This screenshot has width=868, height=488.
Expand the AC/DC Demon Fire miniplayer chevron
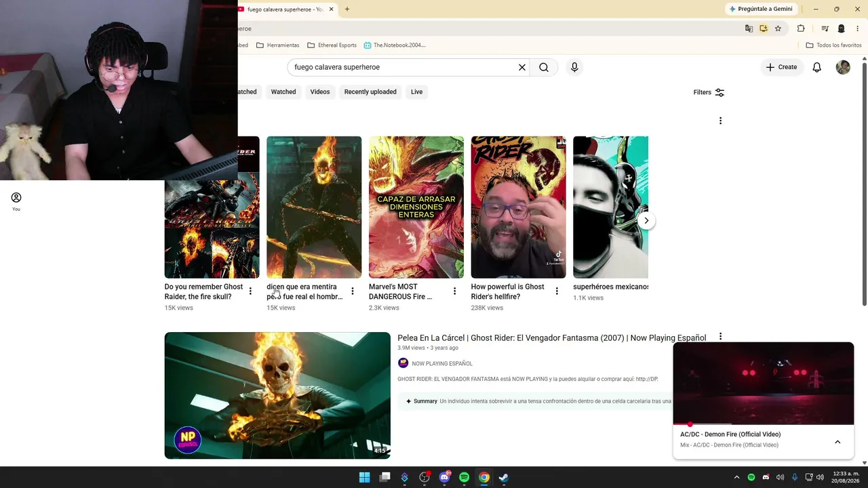pyautogui.click(x=837, y=442)
